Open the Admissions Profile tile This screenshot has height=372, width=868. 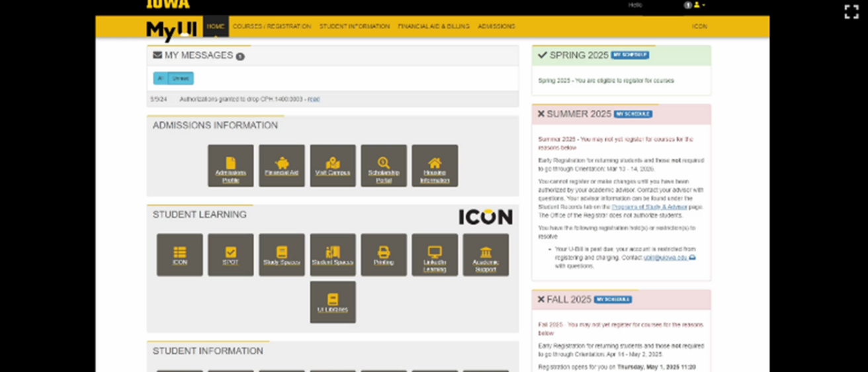(x=230, y=165)
